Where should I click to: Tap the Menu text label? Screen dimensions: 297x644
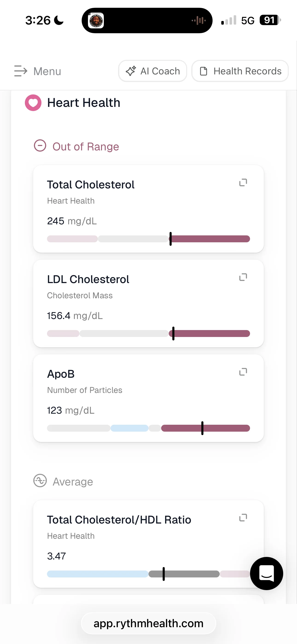(x=47, y=71)
